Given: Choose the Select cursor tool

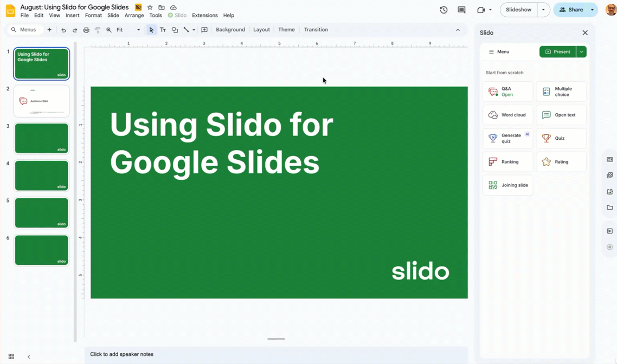Looking at the screenshot, I should (151, 30).
